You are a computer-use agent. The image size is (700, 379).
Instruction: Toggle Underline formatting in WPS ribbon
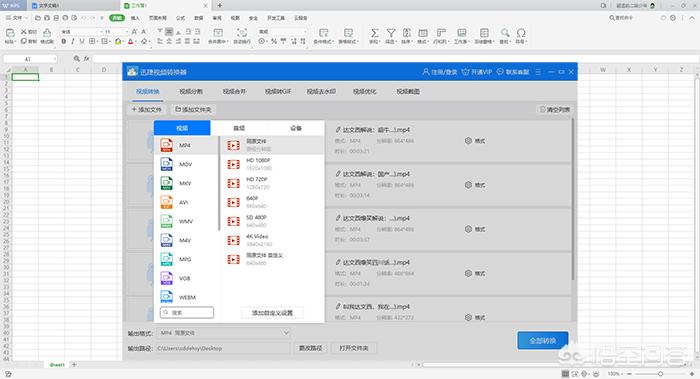pyautogui.click(x=82, y=42)
